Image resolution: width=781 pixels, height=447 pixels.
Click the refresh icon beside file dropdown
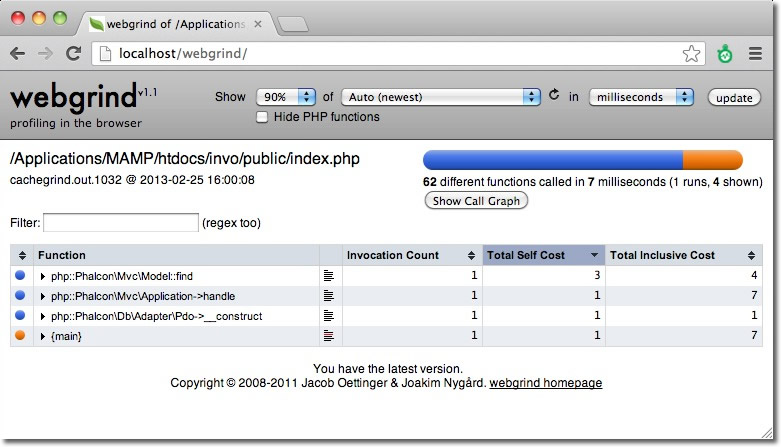tap(555, 96)
